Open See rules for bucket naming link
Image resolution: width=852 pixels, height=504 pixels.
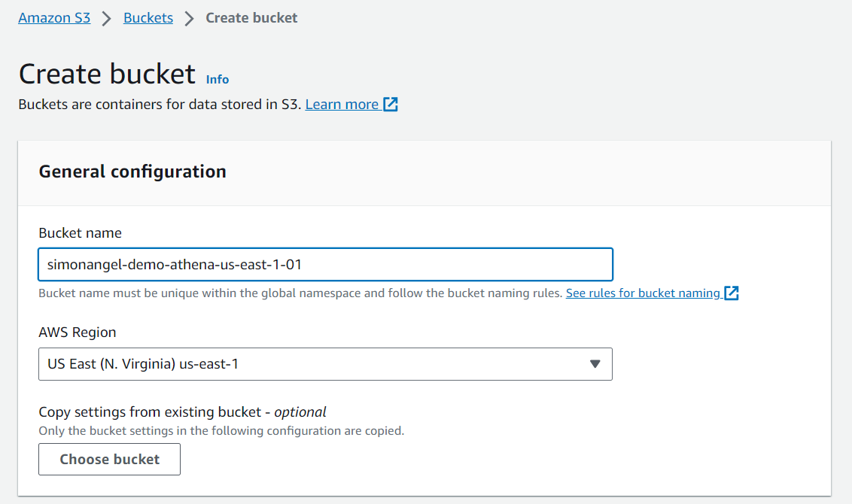644,293
